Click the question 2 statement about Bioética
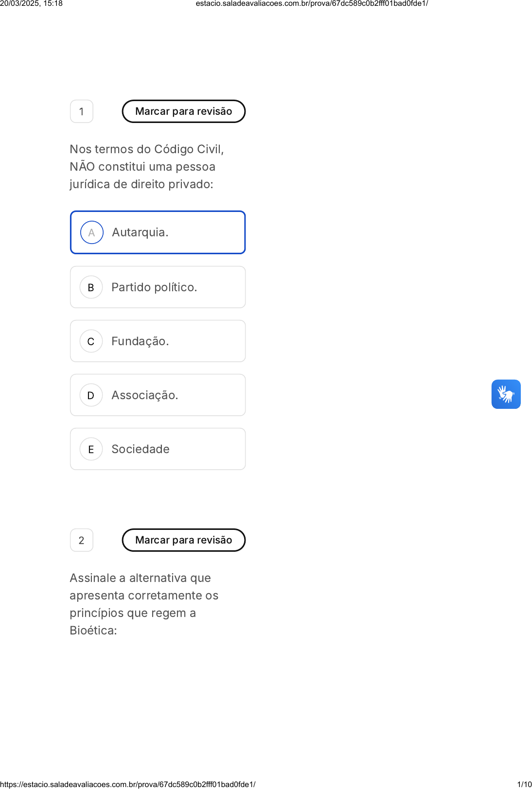 pyautogui.click(x=143, y=604)
